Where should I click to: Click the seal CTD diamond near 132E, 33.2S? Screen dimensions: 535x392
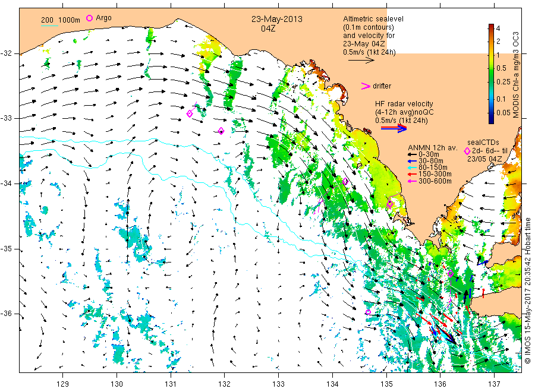(x=221, y=131)
